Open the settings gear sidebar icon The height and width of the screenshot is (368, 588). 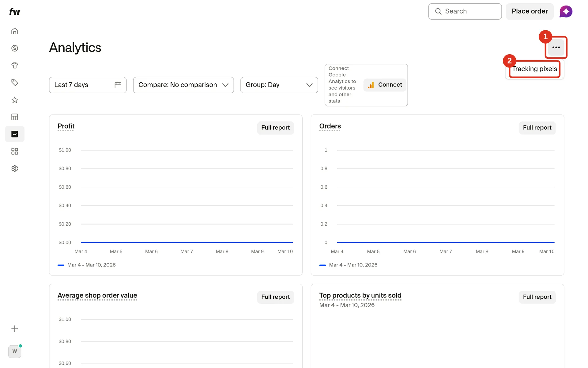[15, 168]
